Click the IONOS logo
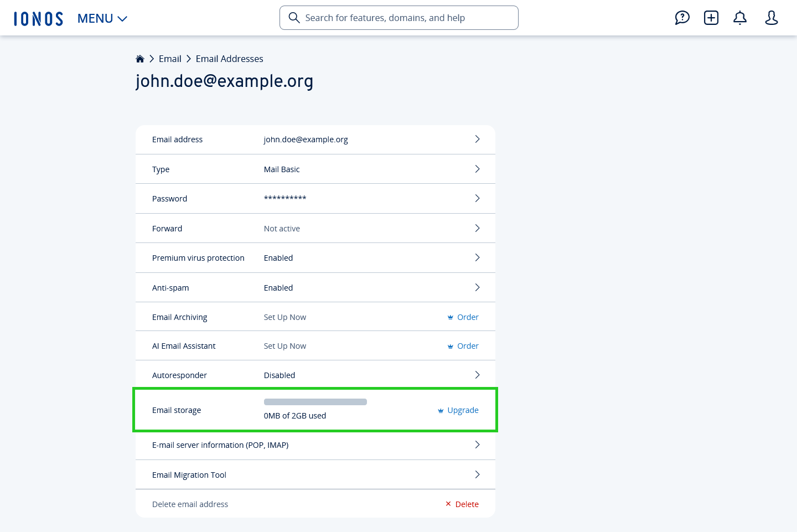 (38, 18)
